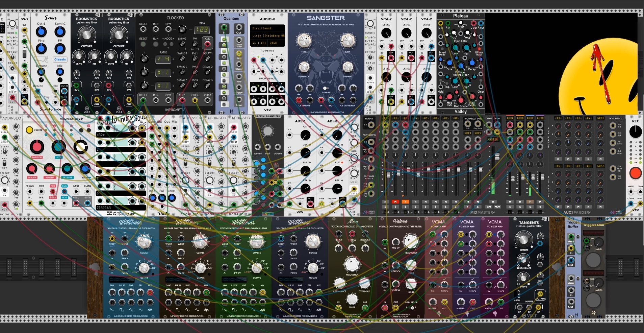Click the large knob on Re-Win Quantizer
Viewport: 644px width, 333px height.
(267, 131)
